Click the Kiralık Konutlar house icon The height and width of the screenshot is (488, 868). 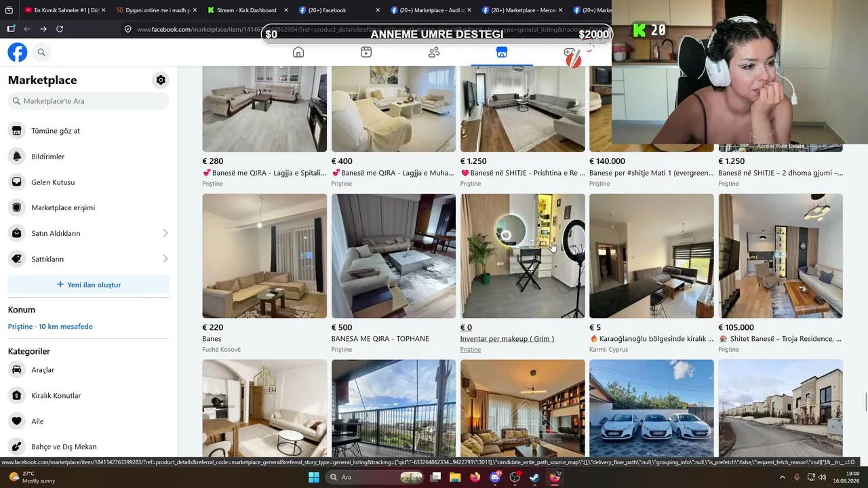(17, 396)
